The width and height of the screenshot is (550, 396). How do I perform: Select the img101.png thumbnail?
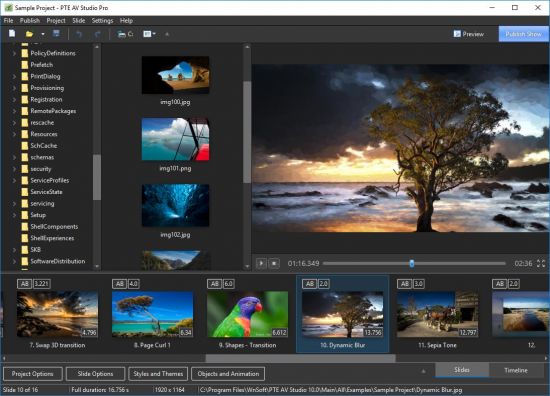click(175, 139)
